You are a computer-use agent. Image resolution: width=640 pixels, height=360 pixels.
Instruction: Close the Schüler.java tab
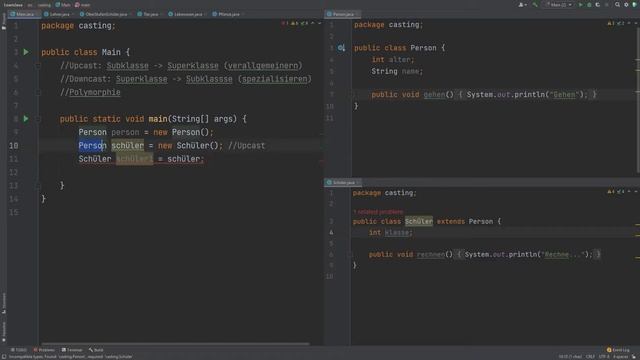359,182
